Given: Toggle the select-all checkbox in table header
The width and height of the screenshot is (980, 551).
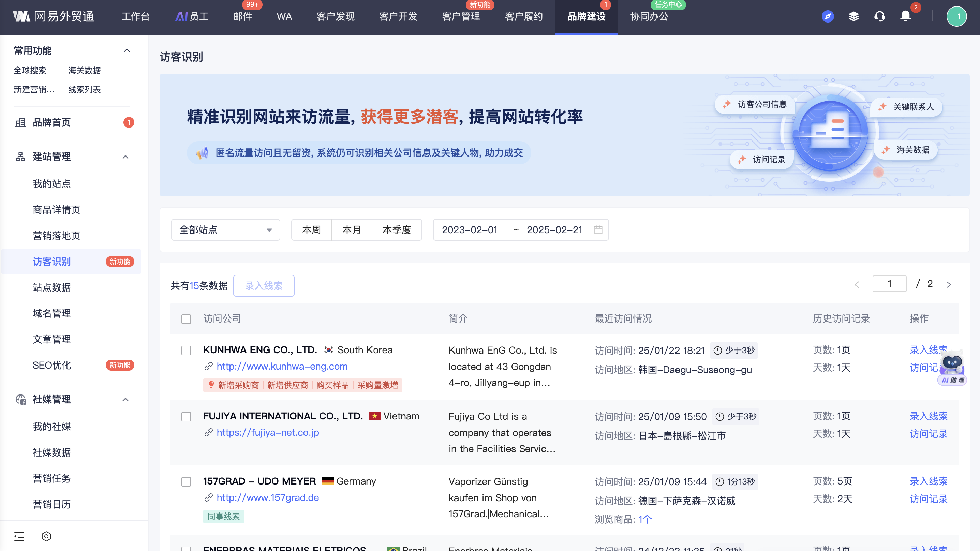Looking at the screenshot, I should (x=186, y=319).
